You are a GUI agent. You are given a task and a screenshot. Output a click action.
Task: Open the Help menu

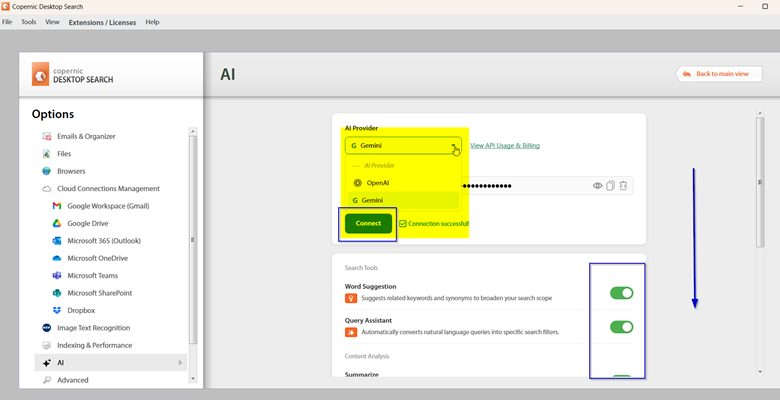pos(152,22)
